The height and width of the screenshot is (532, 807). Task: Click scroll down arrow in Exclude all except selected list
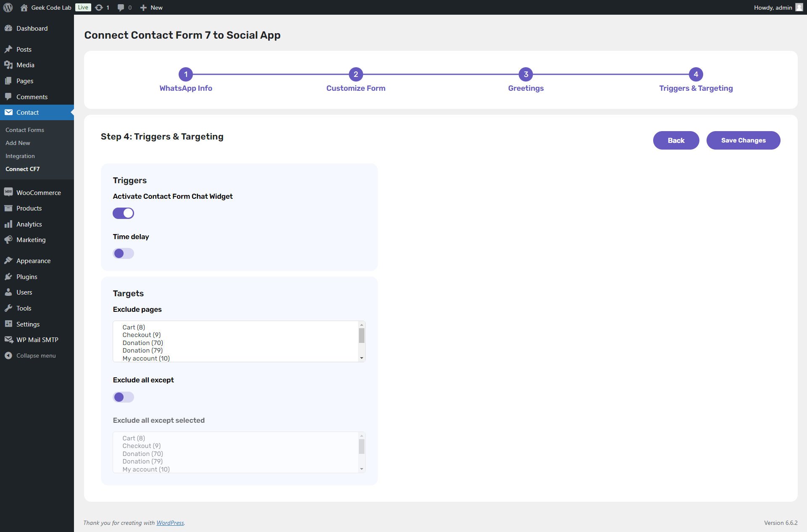tap(361, 469)
